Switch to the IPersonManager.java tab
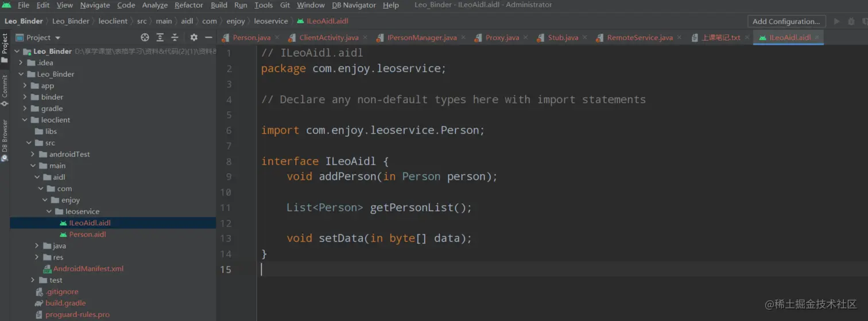Image resolution: width=868 pixels, height=321 pixels. (422, 37)
